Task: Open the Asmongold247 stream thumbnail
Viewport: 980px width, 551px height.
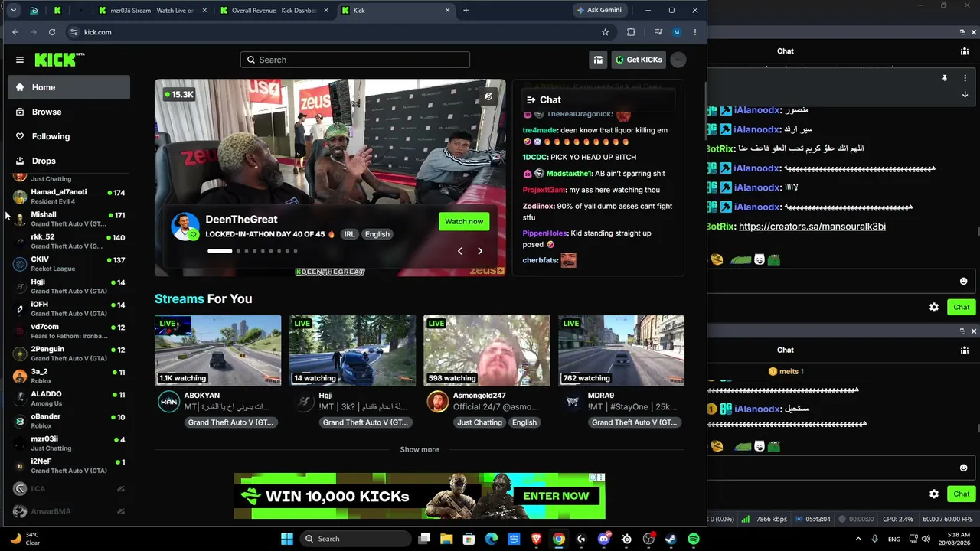Action: click(487, 350)
